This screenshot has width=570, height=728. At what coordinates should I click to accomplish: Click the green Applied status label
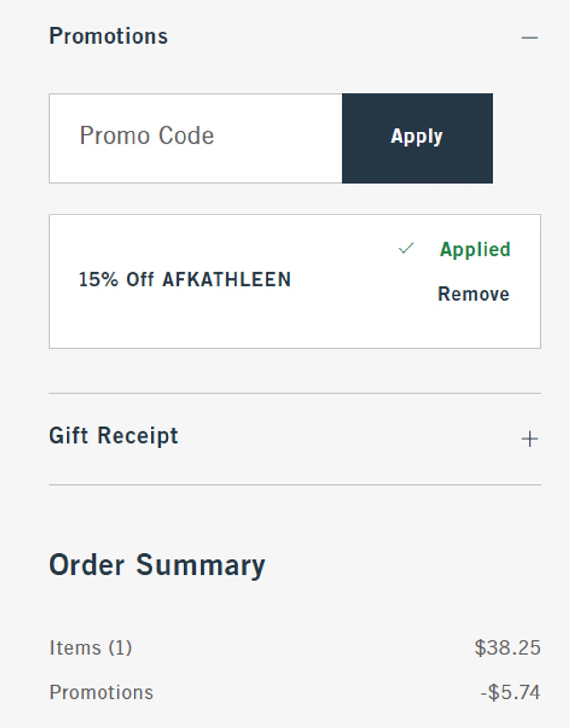pos(475,249)
